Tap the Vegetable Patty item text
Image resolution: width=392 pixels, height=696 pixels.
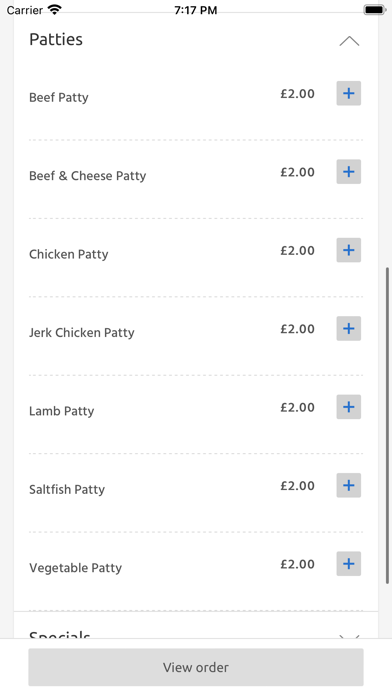[75, 568]
